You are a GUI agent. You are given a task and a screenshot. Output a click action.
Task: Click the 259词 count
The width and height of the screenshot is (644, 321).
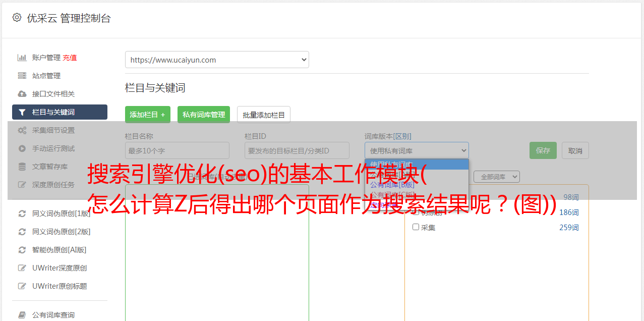[x=569, y=228]
